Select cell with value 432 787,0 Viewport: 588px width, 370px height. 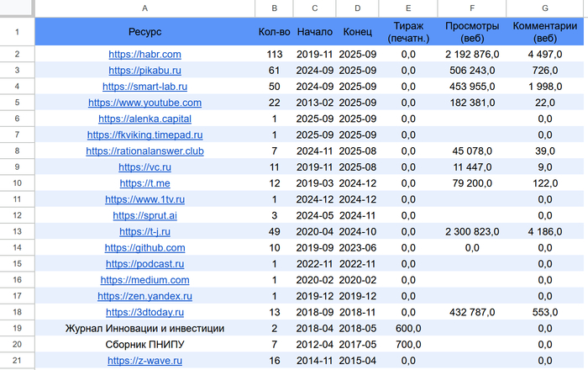472,313
